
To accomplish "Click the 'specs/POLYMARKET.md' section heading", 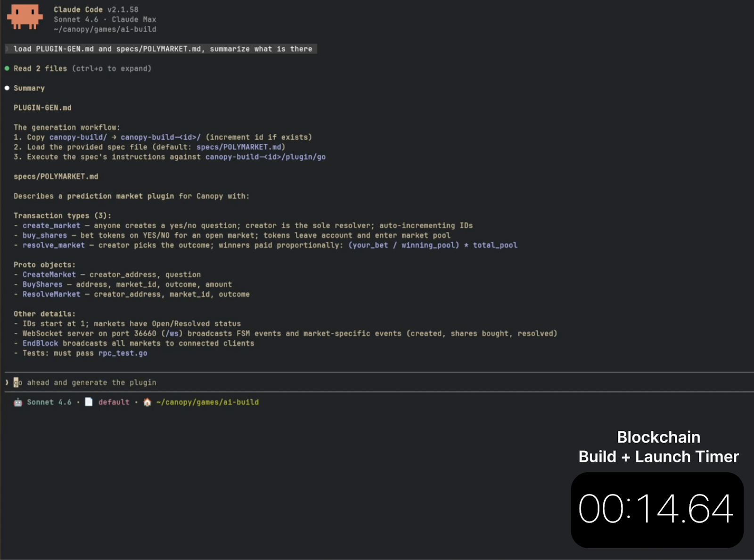I will pos(56,176).
